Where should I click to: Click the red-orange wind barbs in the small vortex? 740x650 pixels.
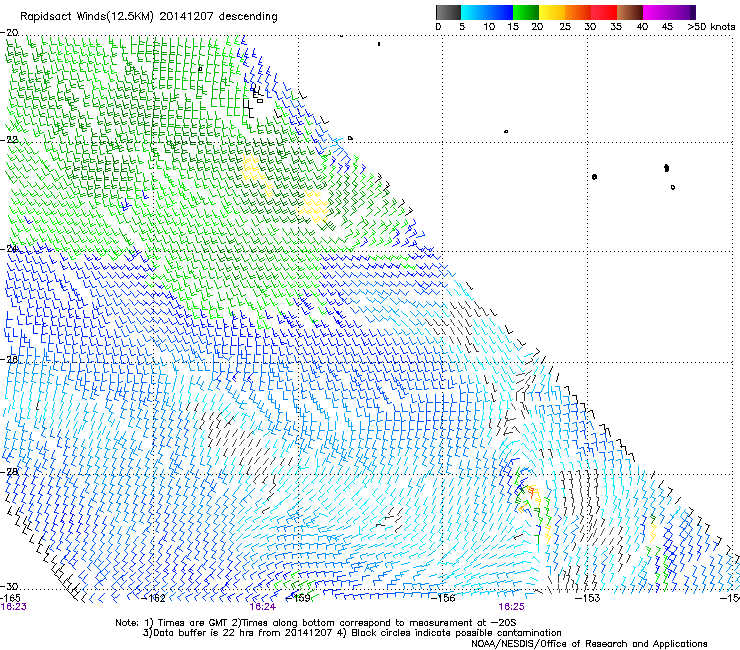click(532, 492)
